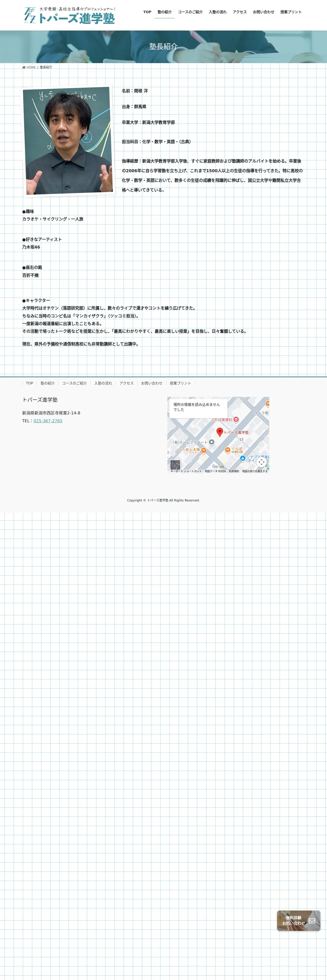Click the ●好きなアーティスト heading
The image size is (327, 980).
coord(42,239)
